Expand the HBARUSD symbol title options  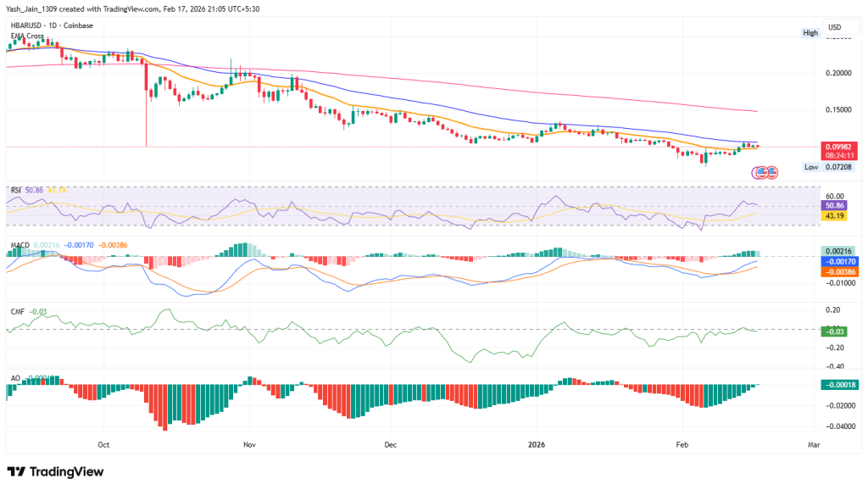click(x=27, y=25)
